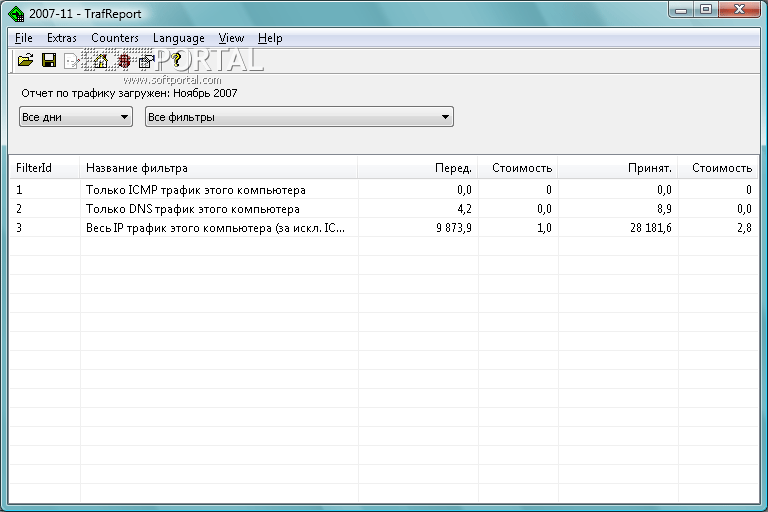
Task: Click the house toolbar icon
Action: point(100,61)
